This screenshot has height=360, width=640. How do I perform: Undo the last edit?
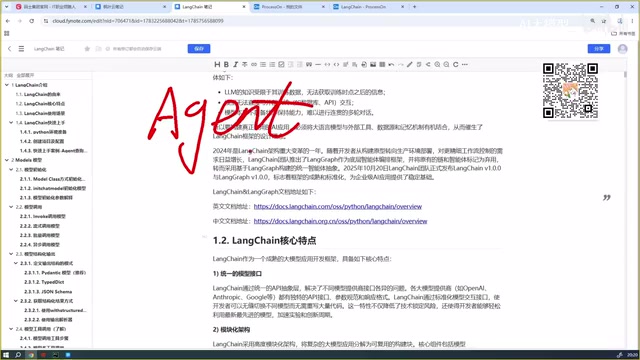click(391, 64)
